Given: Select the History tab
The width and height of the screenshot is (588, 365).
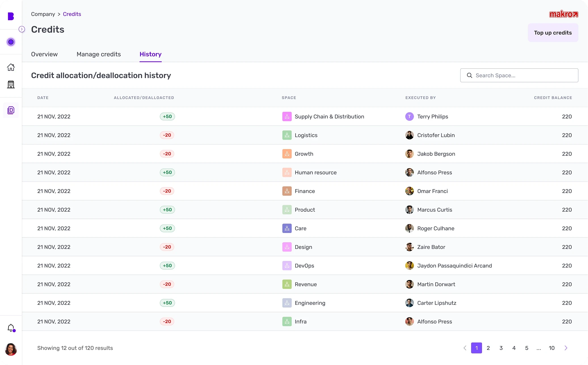Looking at the screenshot, I should pos(150,54).
